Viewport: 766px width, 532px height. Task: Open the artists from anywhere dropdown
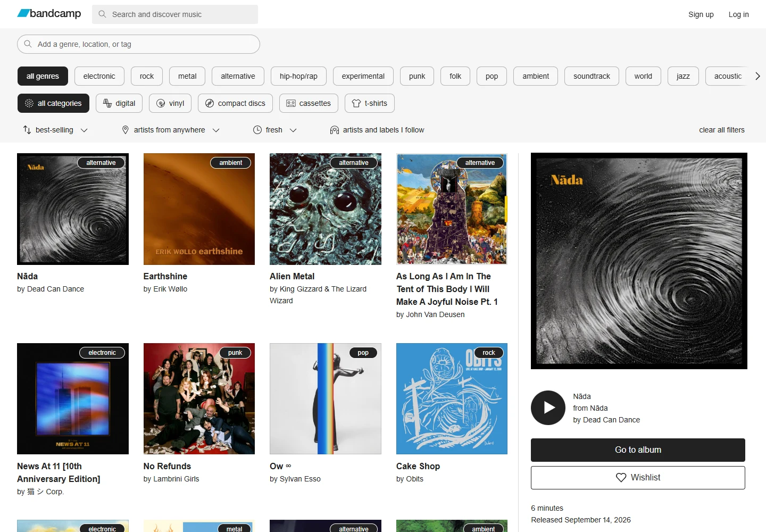[171, 130]
